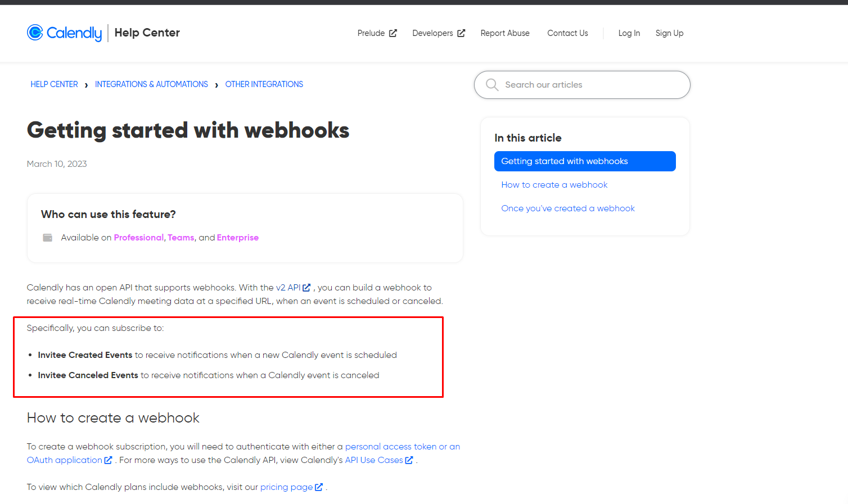Open the Report Abuse page
This screenshot has width=848, height=504.
(x=505, y=33)
